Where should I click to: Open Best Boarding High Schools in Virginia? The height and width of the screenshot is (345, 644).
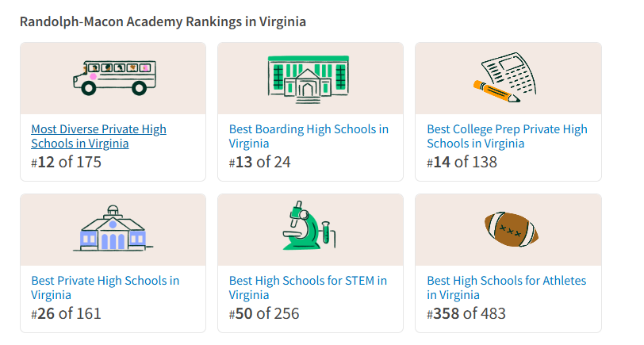pos(309,136)
